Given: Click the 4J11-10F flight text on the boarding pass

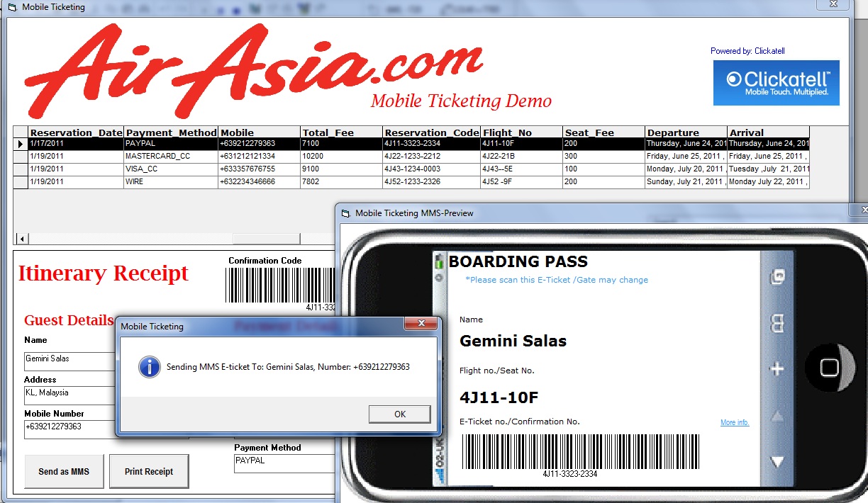Looking at the screenshot, I should [499, 397].
